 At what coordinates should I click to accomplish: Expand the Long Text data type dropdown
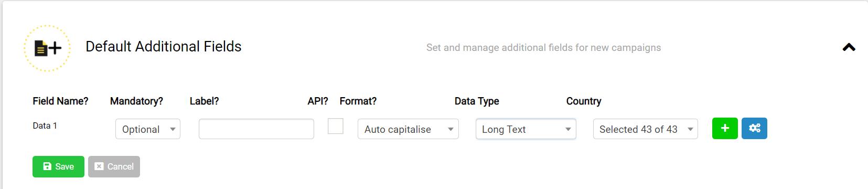coord(526,129)
